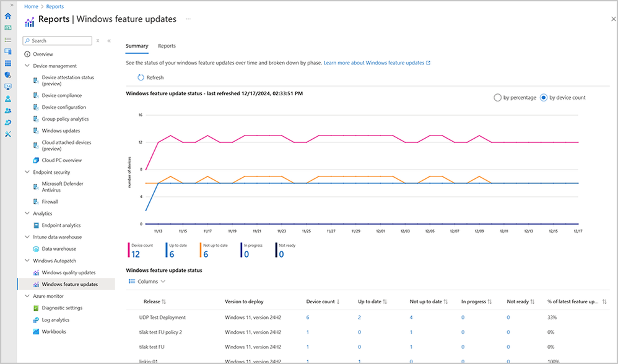Select the 'by device count' radio button
This screenshot has width=618, height=364.
pyautogui.click(x=544, y=97)
